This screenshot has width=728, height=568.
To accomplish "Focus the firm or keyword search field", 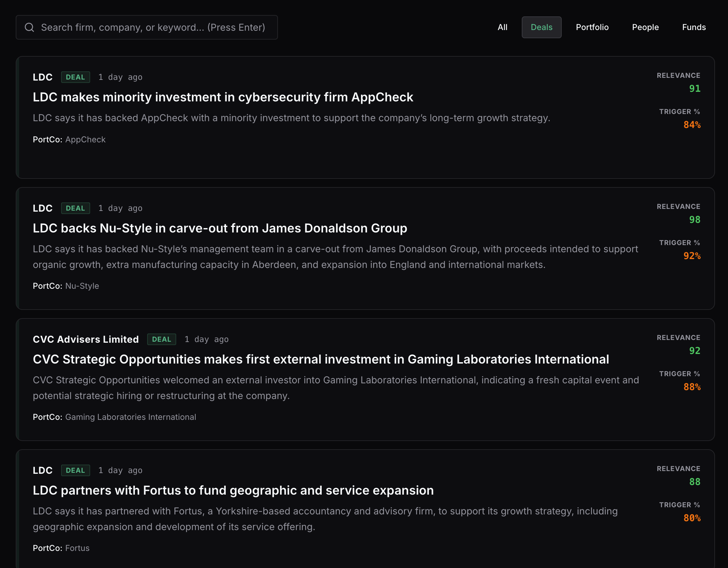I will (x=147, y=27).
